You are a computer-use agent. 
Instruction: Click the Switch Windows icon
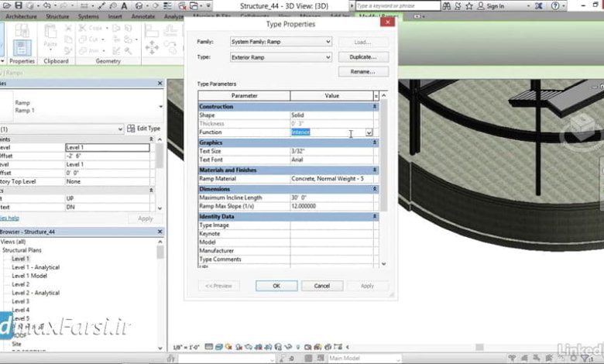coord(194,5)
